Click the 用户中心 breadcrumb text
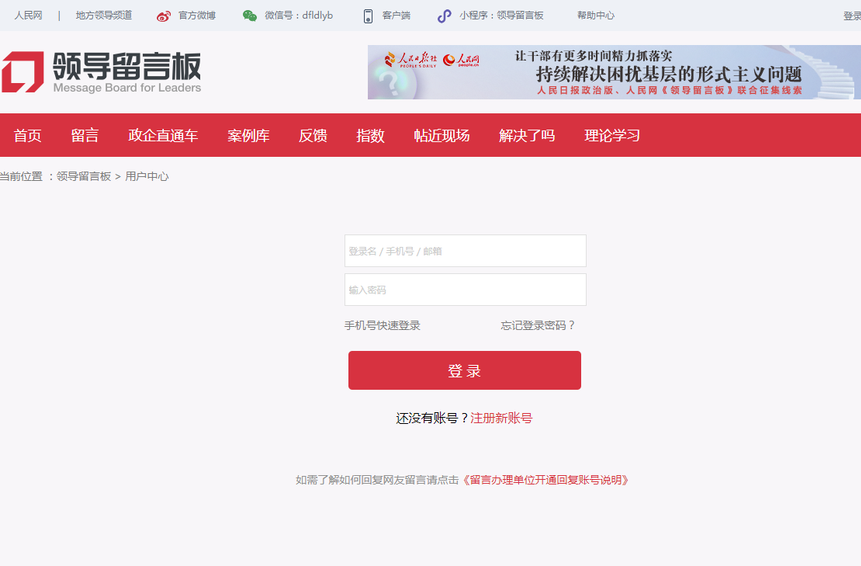This screenshot has width=861, height=566. [147, 176]
